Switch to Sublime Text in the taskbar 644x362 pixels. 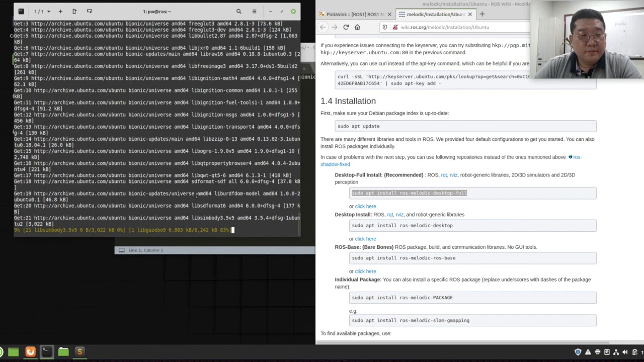tap(79, 352)
